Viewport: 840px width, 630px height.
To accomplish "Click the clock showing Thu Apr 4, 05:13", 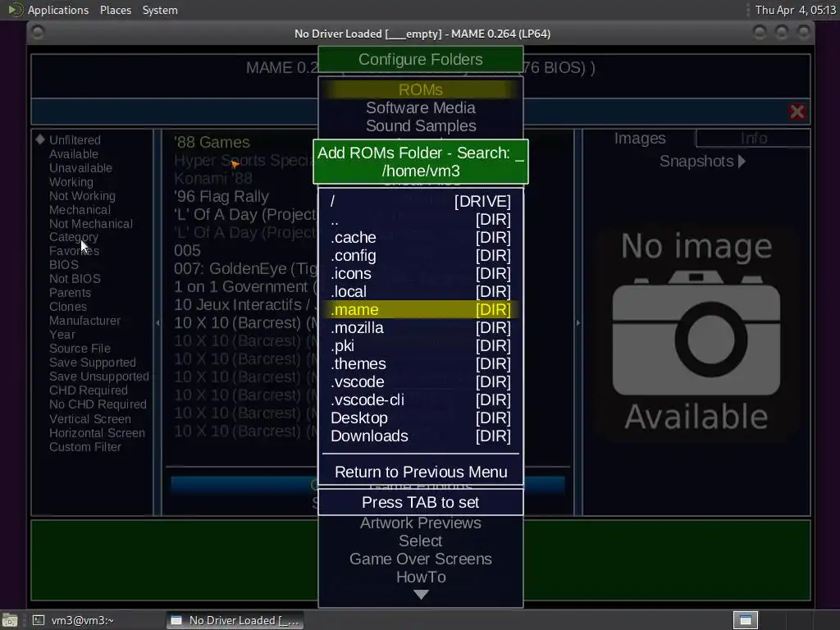I will tap(796, 10).
